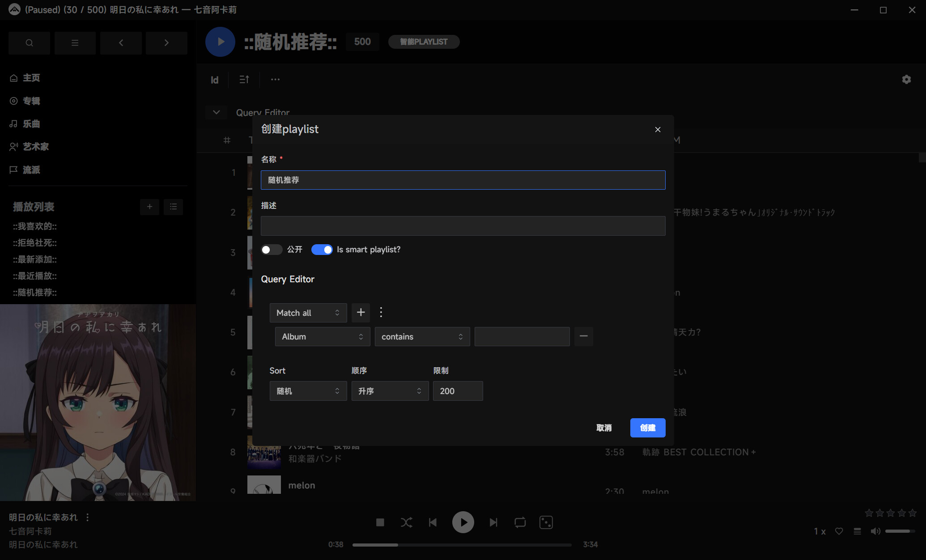Go to 专辑 in the sidebar
The width and height of the screenshot is (926, 560).
point(31,101)
